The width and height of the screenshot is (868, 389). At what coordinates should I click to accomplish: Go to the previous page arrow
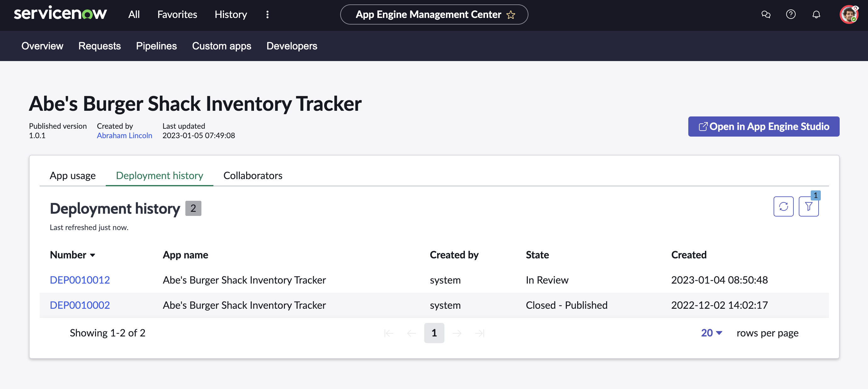(x=411, y=333)
